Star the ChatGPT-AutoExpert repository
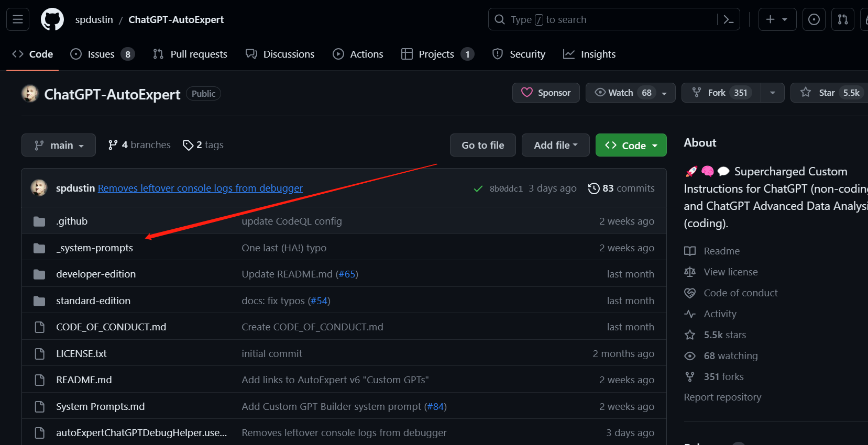Screen dimensions: 868x445 tap(829, 93)
